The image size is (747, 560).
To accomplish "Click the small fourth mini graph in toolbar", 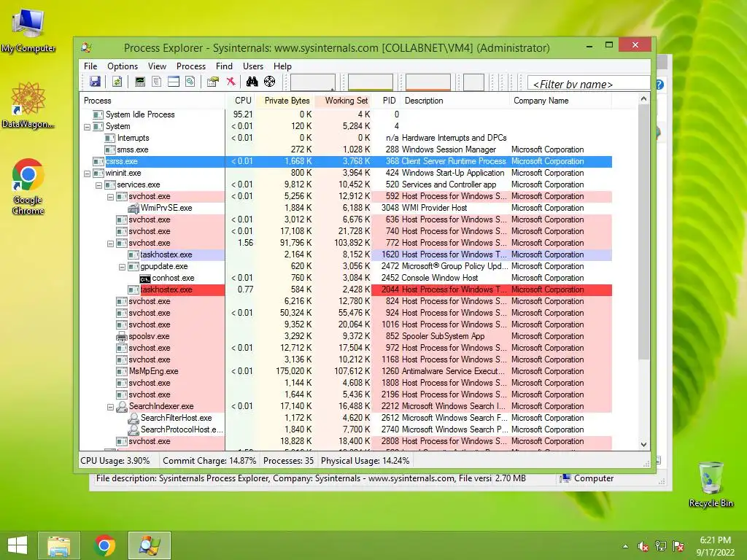I will coord(473,82).
